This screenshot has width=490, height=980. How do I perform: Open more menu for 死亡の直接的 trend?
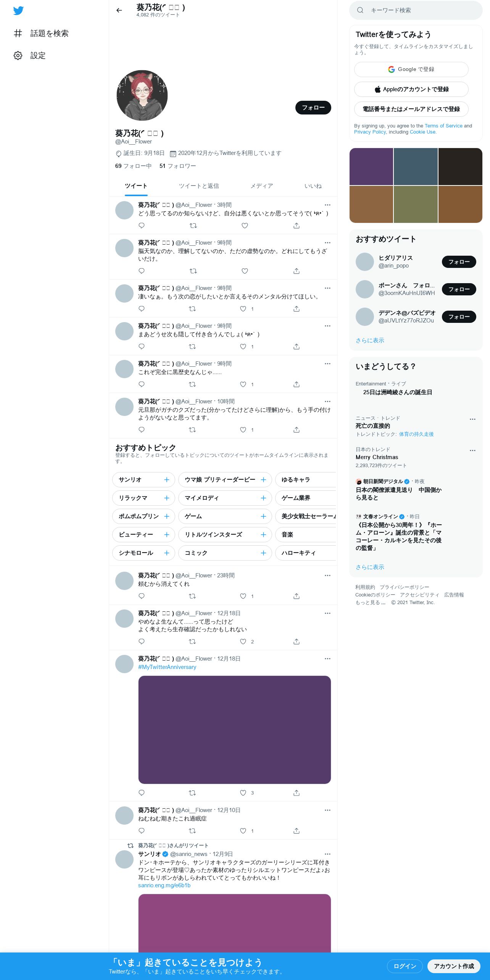coord(472,419)
